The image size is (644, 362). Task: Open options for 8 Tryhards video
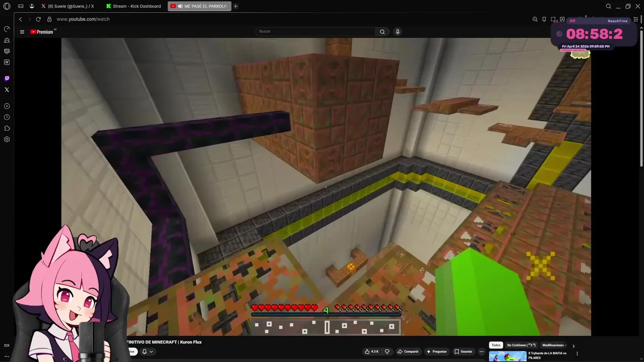577,353
